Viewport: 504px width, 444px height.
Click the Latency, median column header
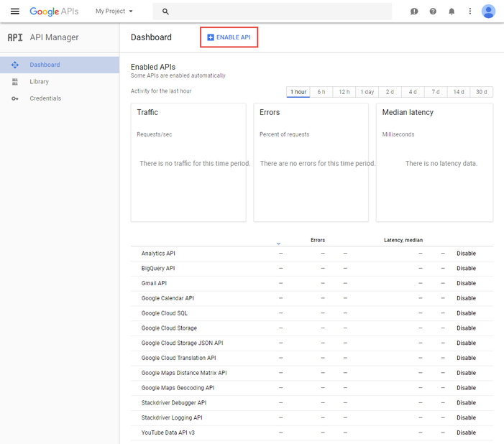click(403, 240)
